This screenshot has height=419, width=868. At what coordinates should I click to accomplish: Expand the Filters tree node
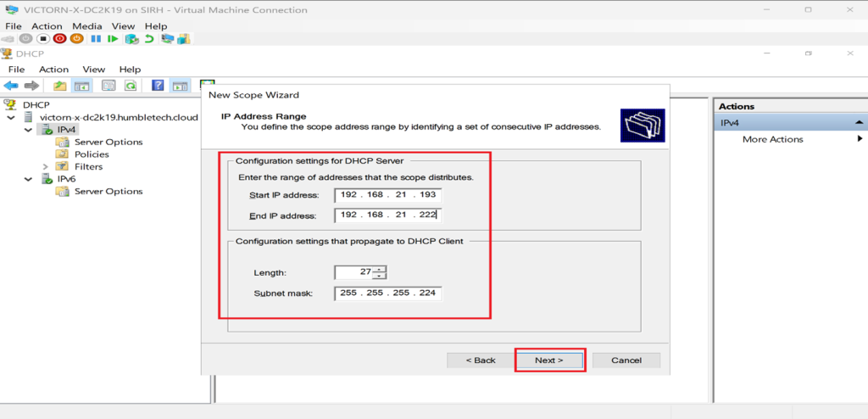[x=45, y=166]
